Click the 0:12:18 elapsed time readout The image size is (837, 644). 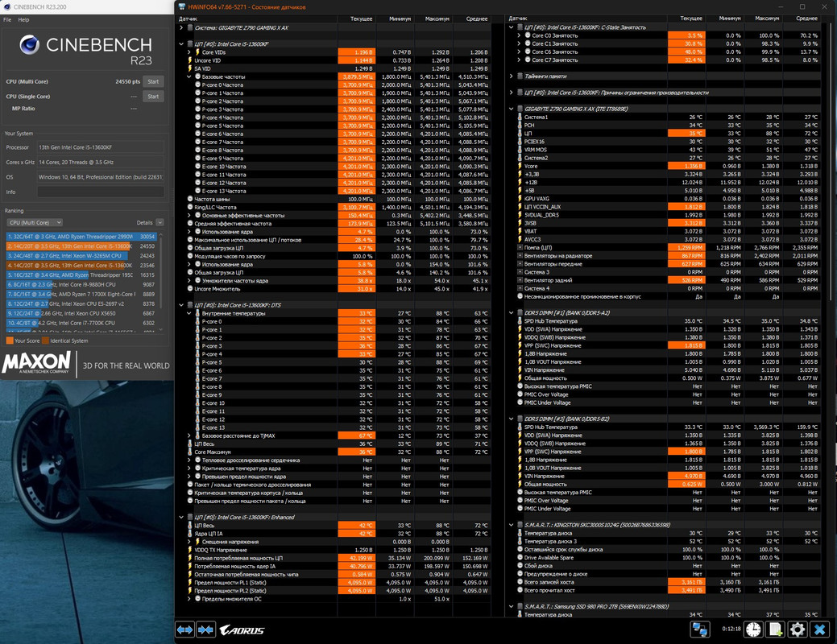[731, 629]
